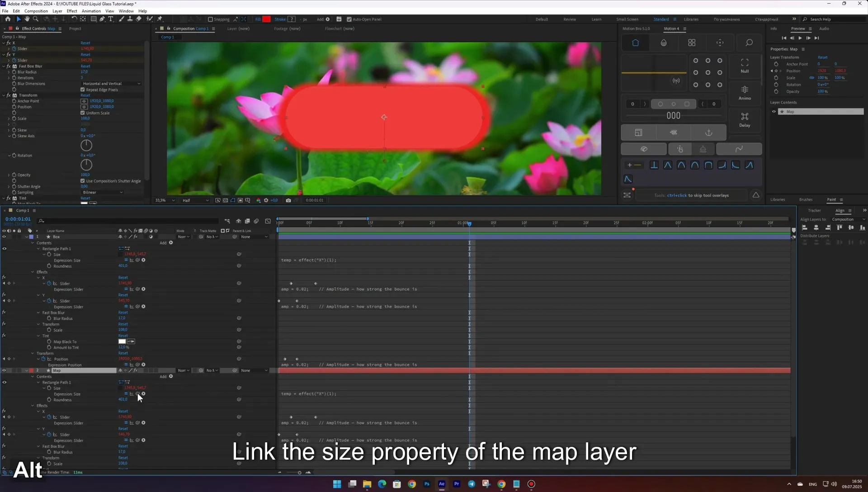This screenshot has height=492, width=868.
Task: Select the Type tool in the toolbar
Action: point(111,19)
